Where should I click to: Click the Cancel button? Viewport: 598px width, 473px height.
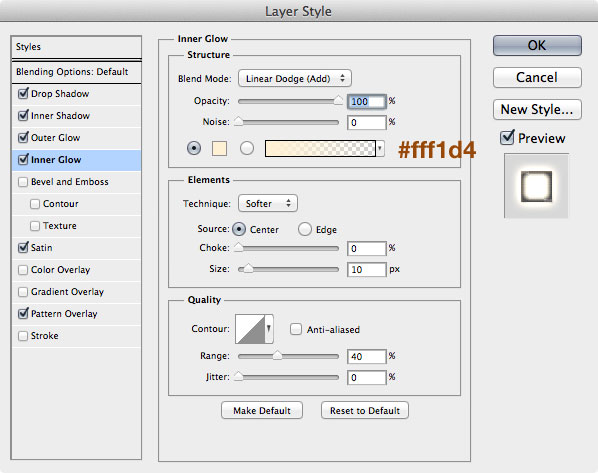tap(537, 77)
